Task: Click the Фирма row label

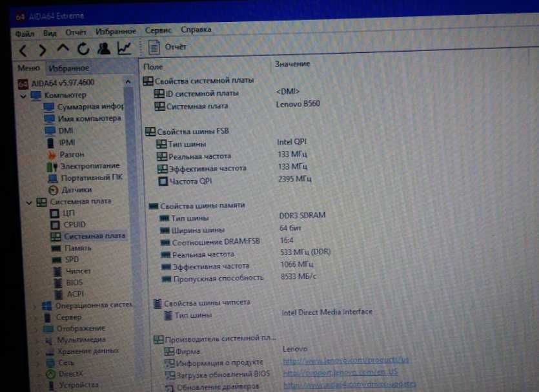Action: (188, 351)
